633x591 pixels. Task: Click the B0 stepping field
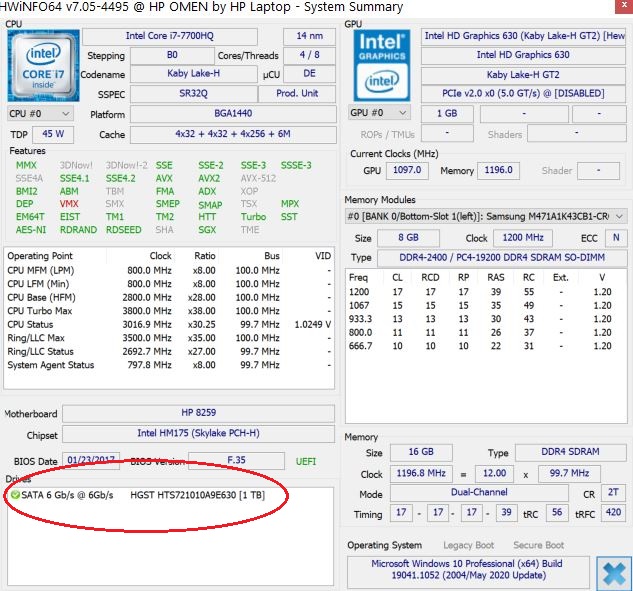coord(172,55)
